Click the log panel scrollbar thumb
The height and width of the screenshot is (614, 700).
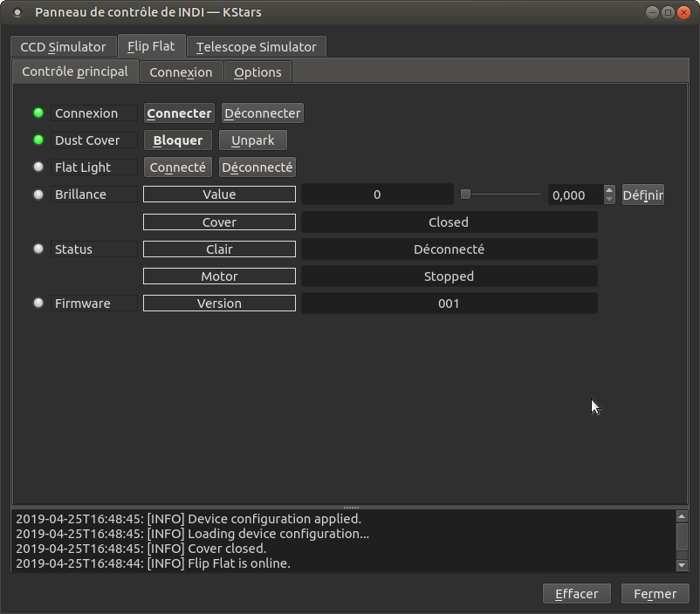click(682, 537)
